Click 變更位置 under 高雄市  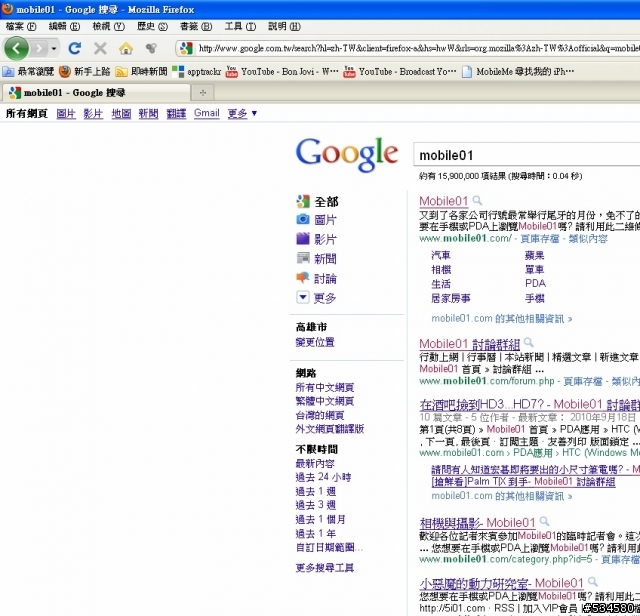pyautogui.click(x=315, y=342)
